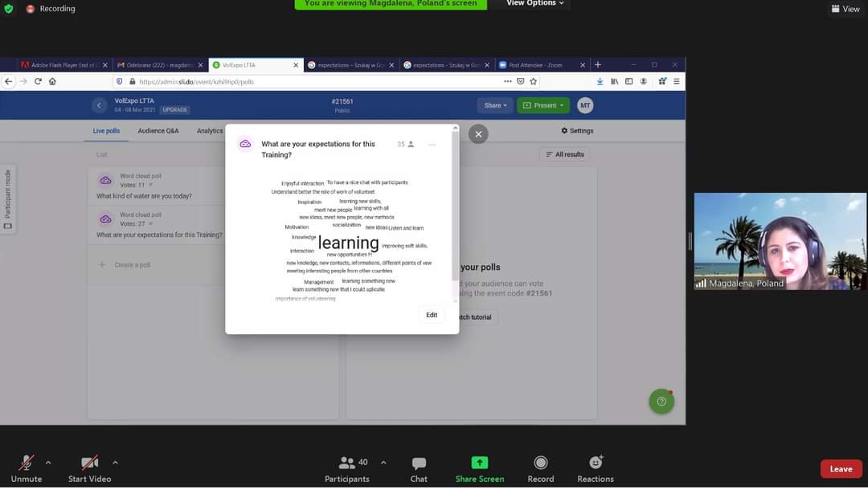
Task: Click browser back arrow
Action: 8,81
